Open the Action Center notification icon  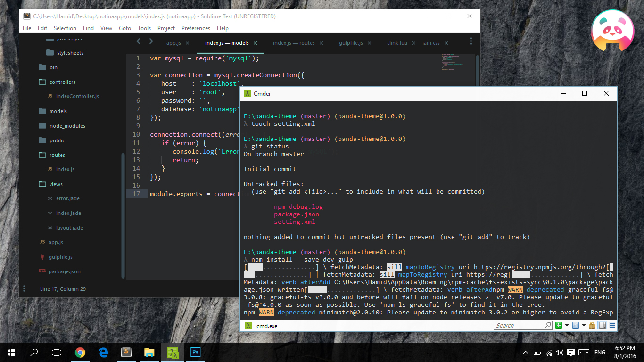pos(571,353)
